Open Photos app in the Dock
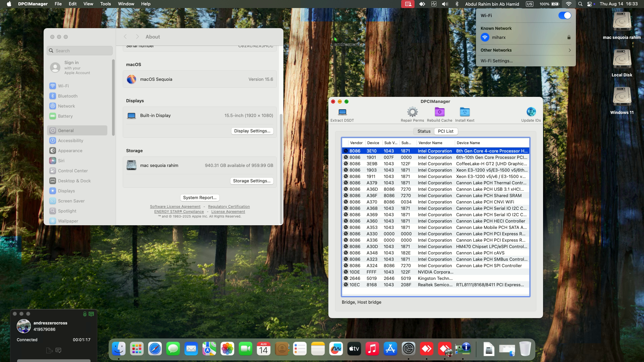 (x=227, y=349)
